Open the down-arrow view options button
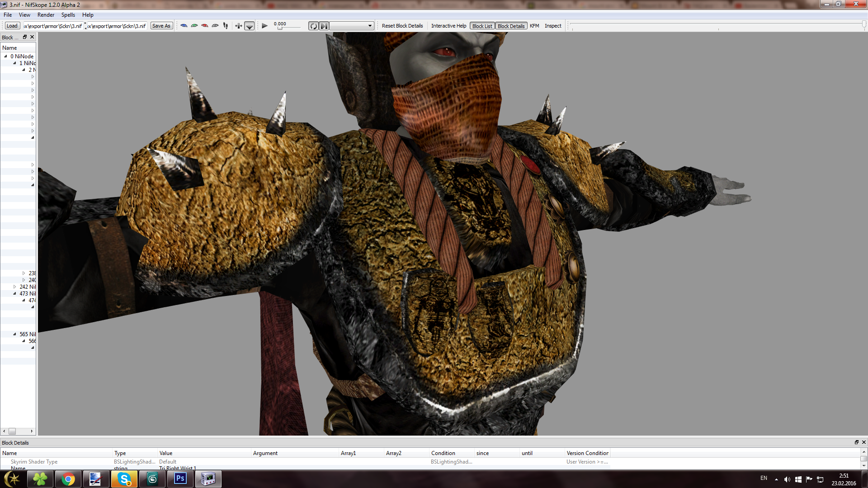The image size is (868, 488). click(x=249, y=26)
